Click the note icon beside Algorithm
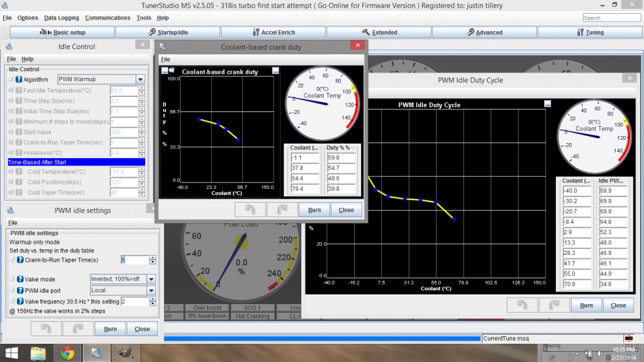The width and height of the screenshot is (644, 362). 11,79
